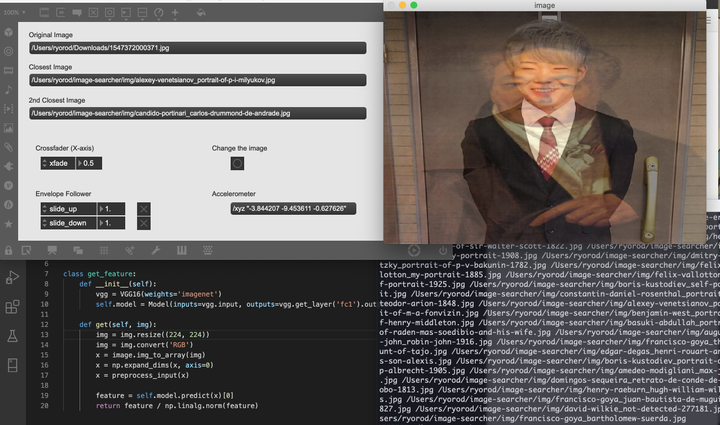The height and width of the screenshot is (425, 720).
Task: Insert a button object from Max toolbar
Action: (x=110, y=12)
